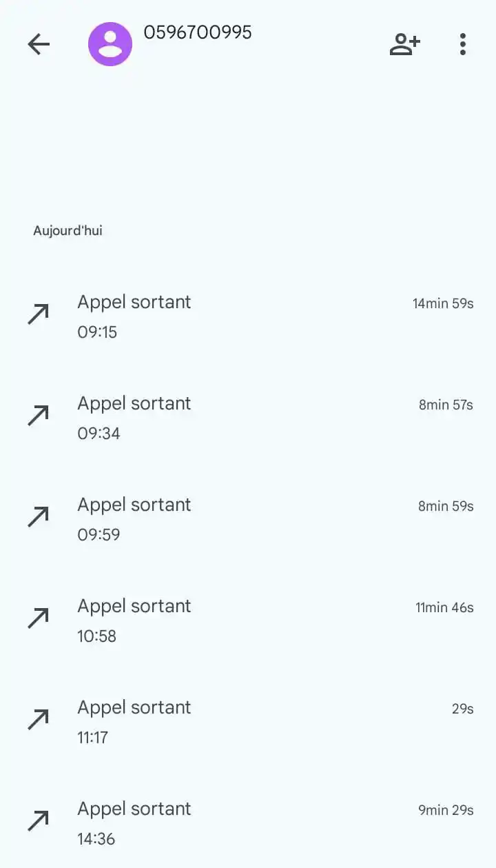Click outgoing arrow icon for 14:36 call
496x868 pixels.
pos(39,820)
